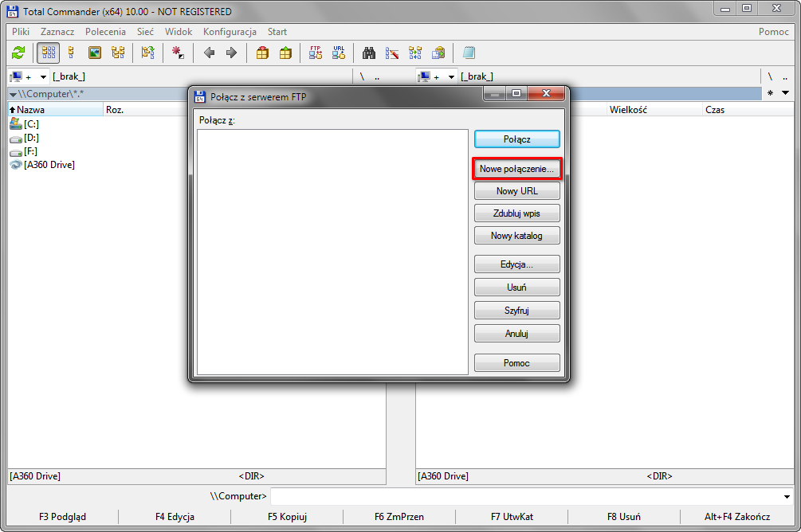
Task: Click the F5 Kopiuj function button
Action: 287,517
